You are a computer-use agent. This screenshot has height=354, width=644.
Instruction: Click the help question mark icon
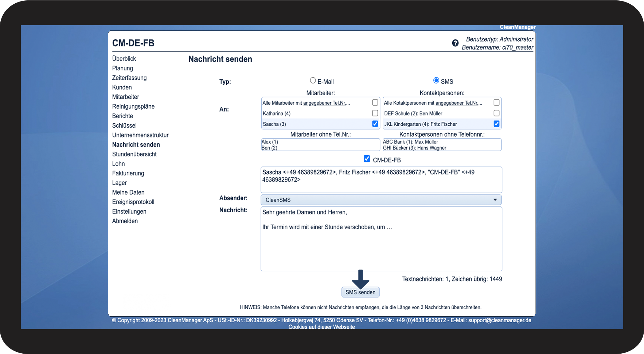point(455,43)
